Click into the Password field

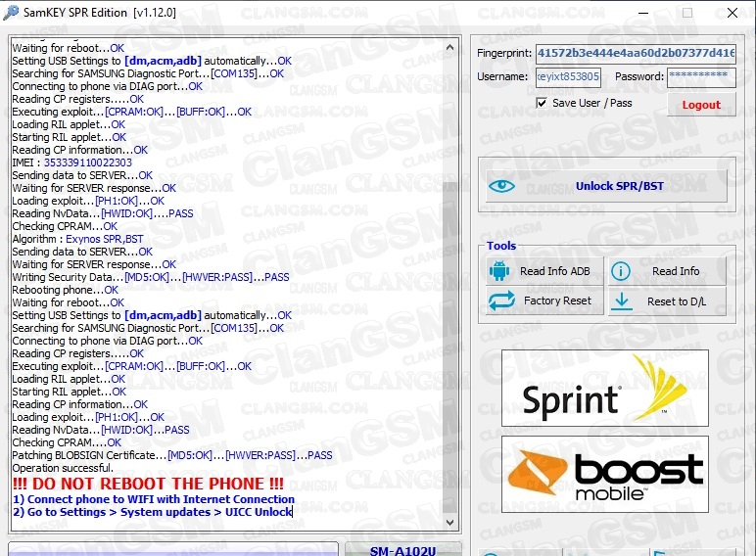[701, 76]
